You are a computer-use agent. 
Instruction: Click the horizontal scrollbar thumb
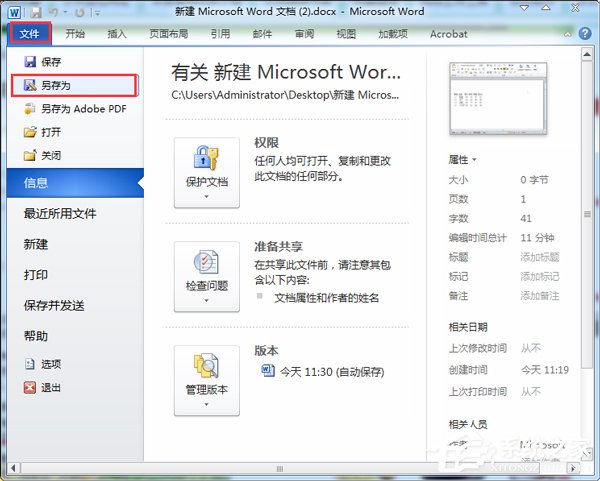280,468
